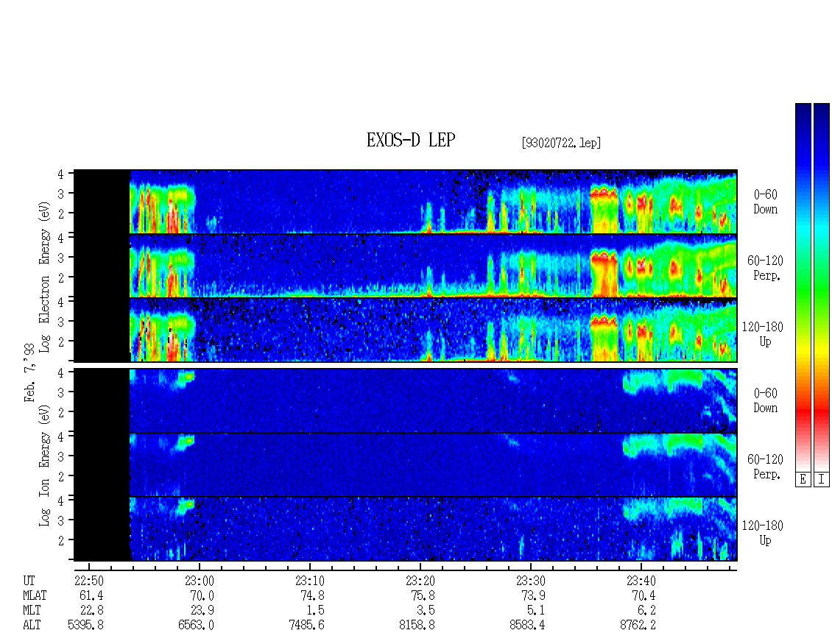The width and height of the screenshot is (832, 644).
Task: Click the MLT value 22.8
Action: (x=91, y=611)
